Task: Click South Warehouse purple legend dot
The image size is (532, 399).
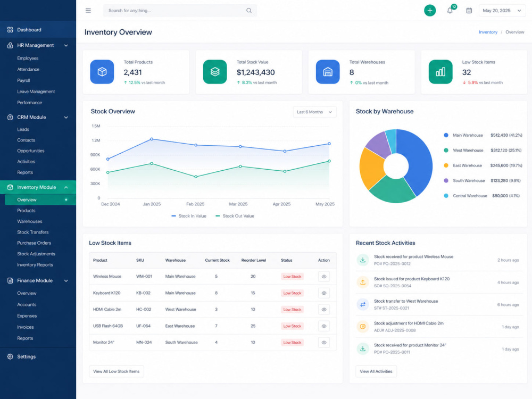Action: click(x=446, y=180)
